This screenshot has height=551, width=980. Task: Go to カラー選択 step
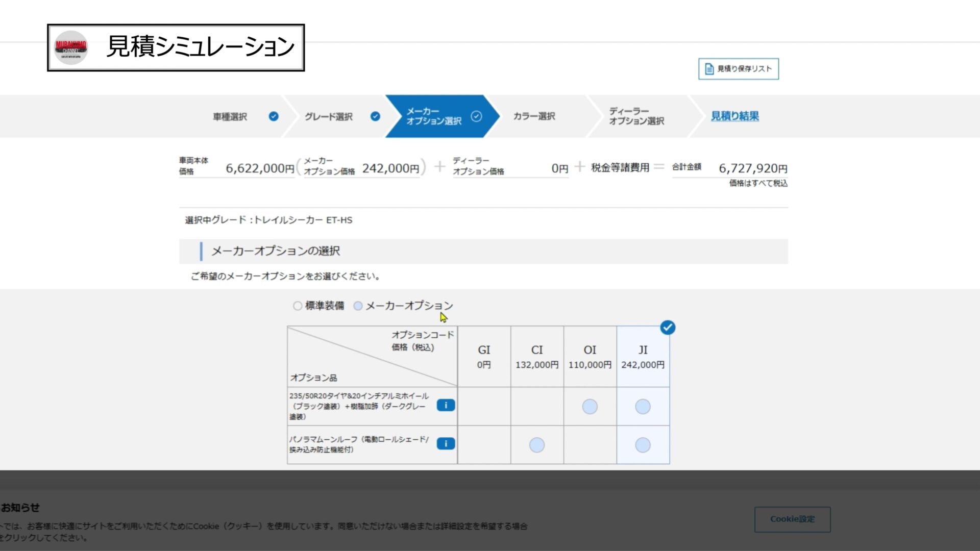(x=534, y=116)
